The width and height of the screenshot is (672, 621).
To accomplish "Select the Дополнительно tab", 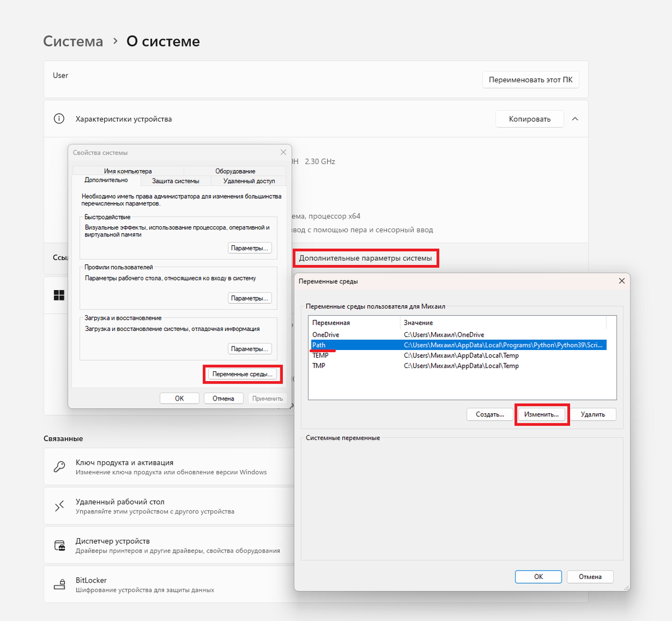I will click(x=106, y=180).
